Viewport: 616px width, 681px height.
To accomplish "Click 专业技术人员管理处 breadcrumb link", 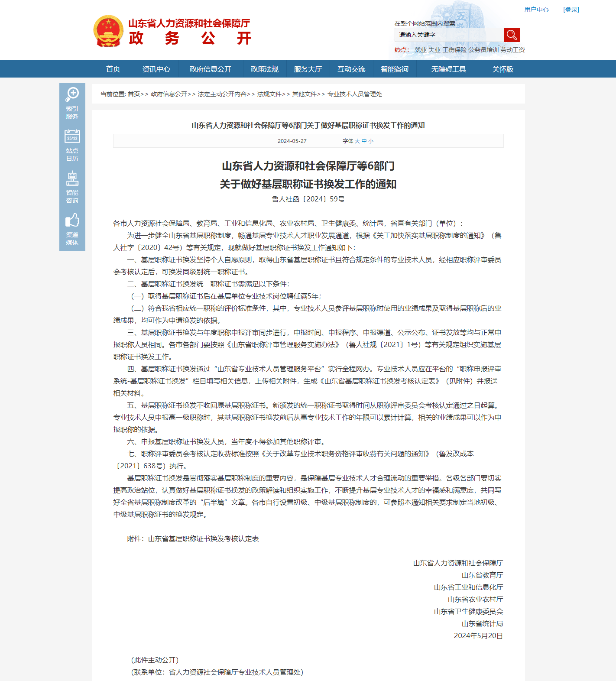I will 354,94.
